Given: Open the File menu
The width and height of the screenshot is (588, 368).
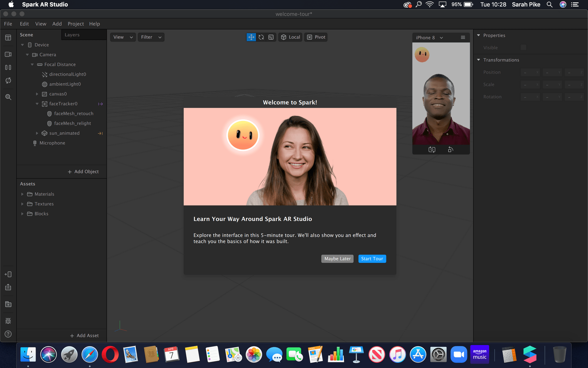Looking at the screenshot, I should click(8, 24).
